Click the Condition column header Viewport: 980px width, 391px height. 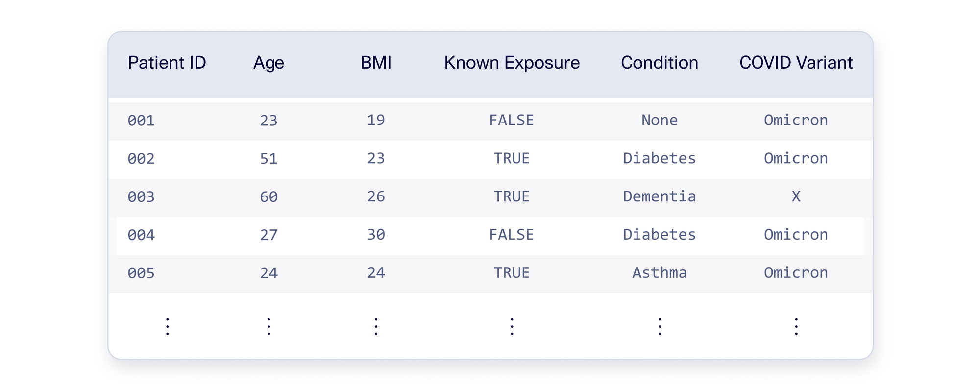point(660,63)
